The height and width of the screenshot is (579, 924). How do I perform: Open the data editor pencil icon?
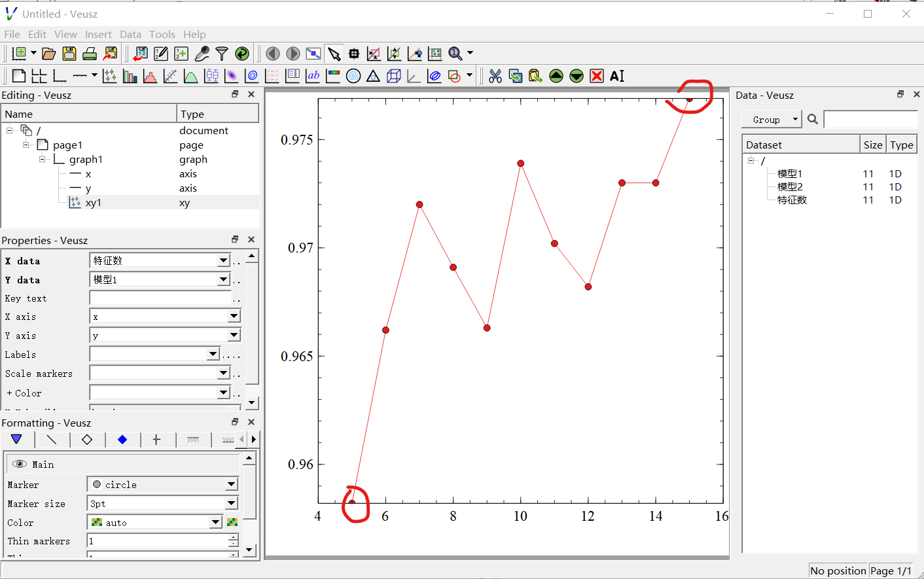(161, 54)
